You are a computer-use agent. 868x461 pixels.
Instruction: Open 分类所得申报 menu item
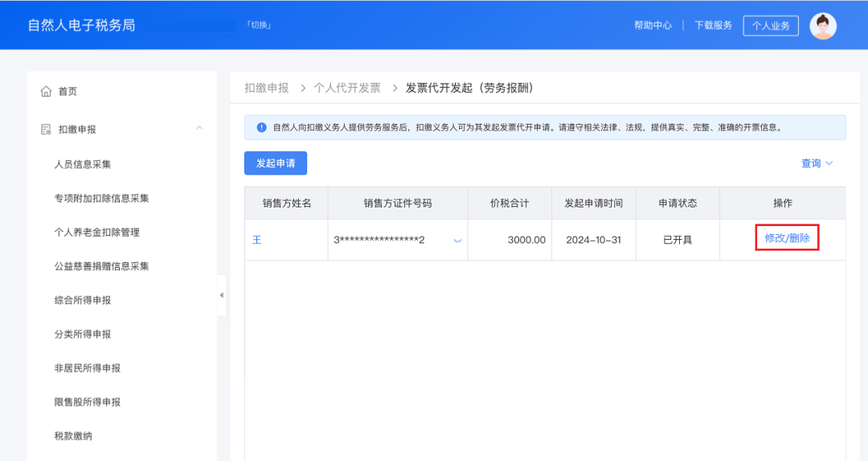coord(83,334)
